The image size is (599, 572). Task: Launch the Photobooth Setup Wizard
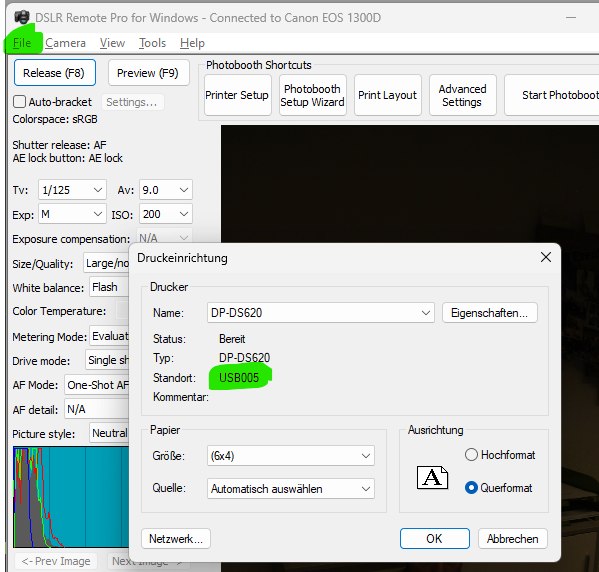pyautogui.click(x=312, y=95)
